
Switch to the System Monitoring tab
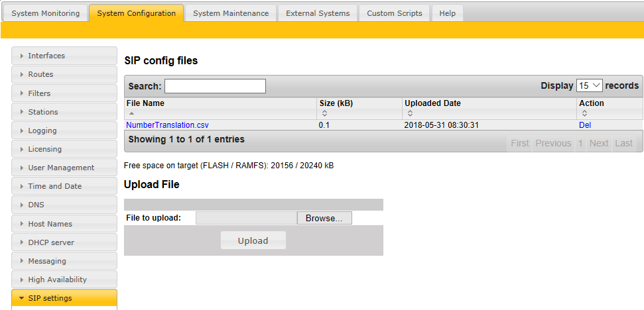[45, 13]
